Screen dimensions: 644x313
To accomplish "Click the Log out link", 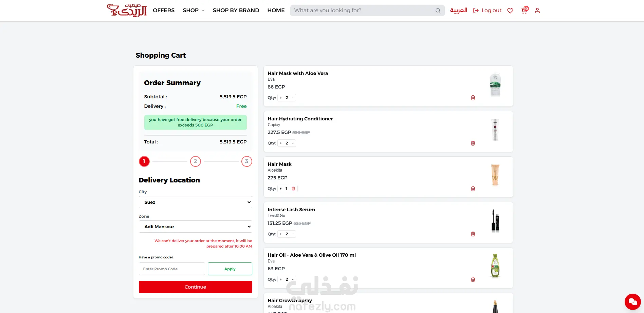I will click(x=487, y=11).
